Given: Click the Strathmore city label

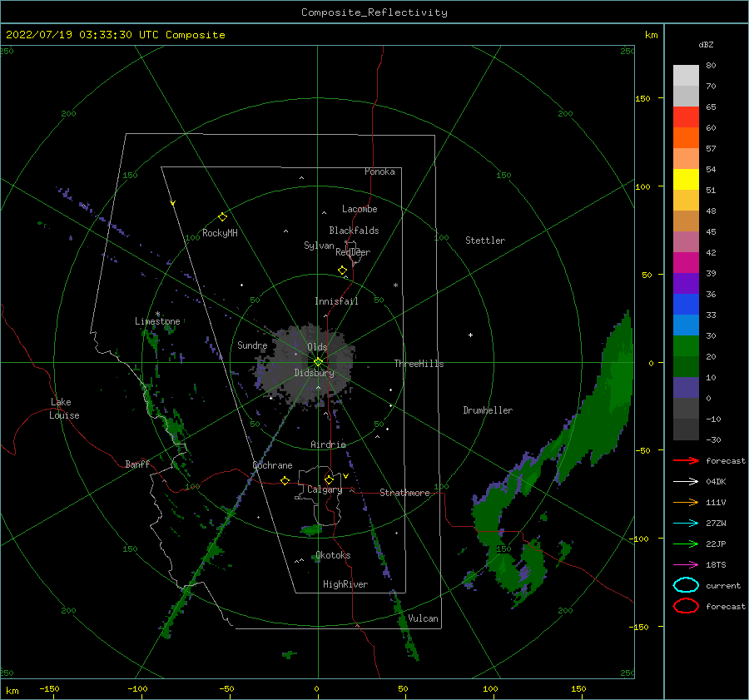Looking at the screenshot, I should coord(404,493).
